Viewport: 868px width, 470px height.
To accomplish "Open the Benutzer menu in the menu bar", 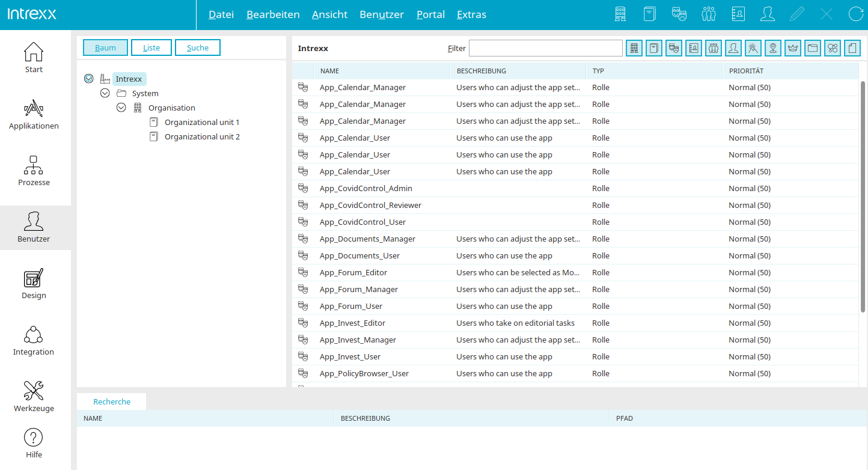I will click(x=382, y=14).
